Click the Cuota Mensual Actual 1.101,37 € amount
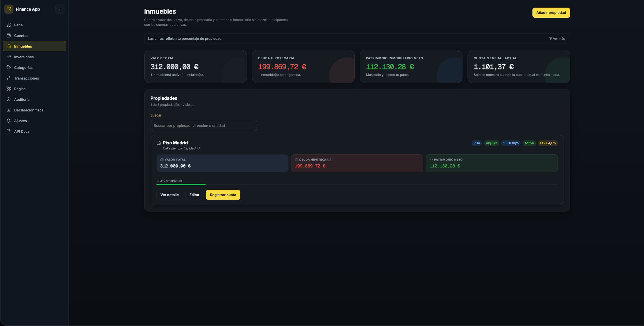Viewport: 644px width, 326px height. coord(494,67)
